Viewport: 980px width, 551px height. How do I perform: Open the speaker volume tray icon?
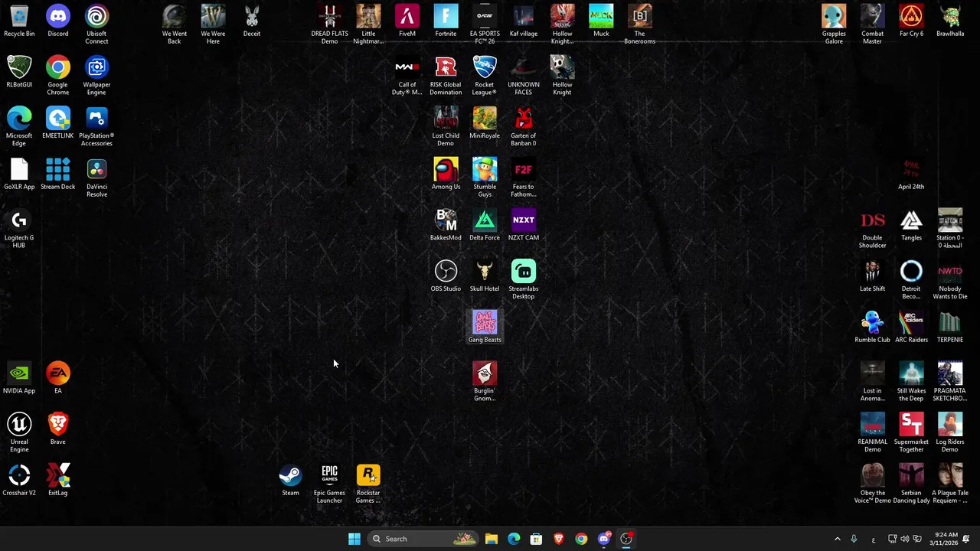pyautogui.click(x=904, y=539)
